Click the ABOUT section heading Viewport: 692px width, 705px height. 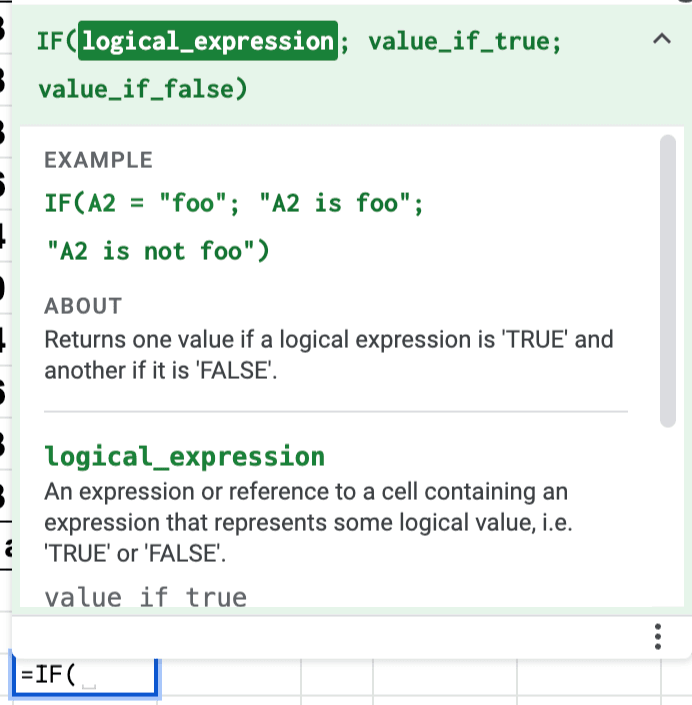[x=83, y=306]
